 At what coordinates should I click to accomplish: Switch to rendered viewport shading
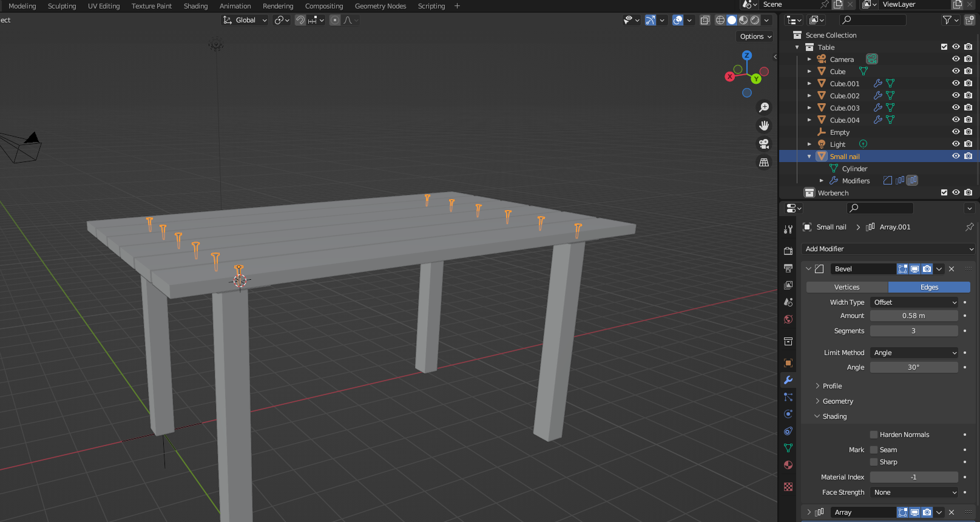755,20
